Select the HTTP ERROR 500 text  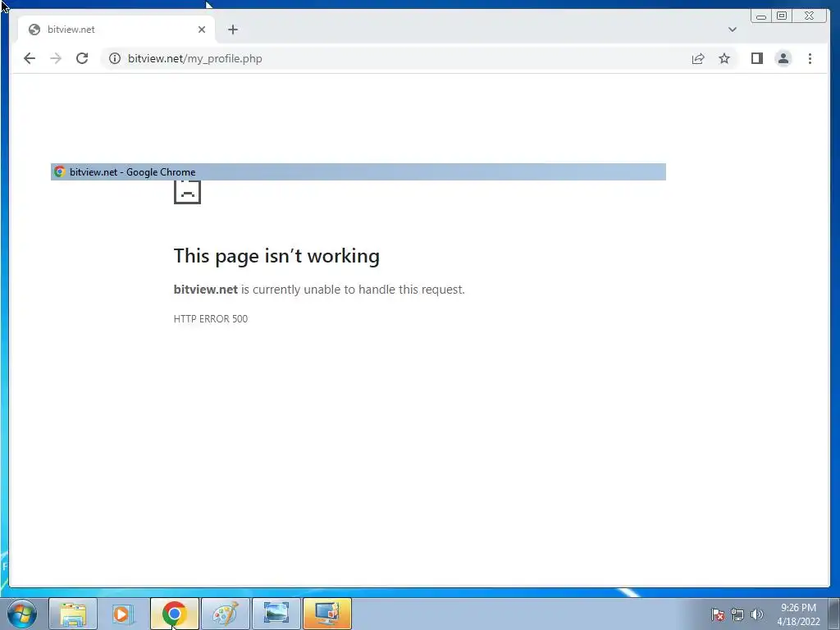pyautogui.click(x=211, y=319)
